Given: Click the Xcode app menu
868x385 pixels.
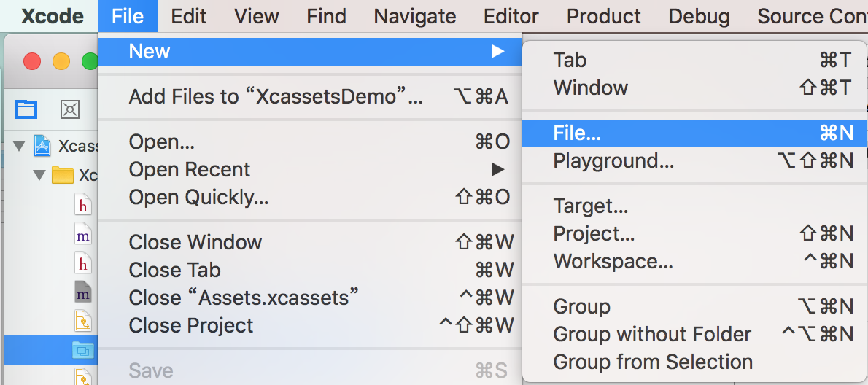Looking at the screenshot, I should click(52, 16).
